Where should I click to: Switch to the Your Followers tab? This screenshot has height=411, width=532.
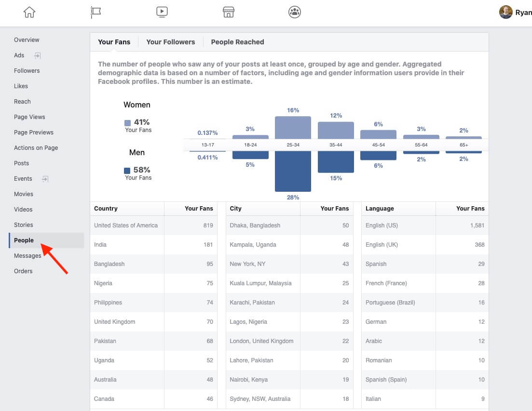(x=170, y=42)
